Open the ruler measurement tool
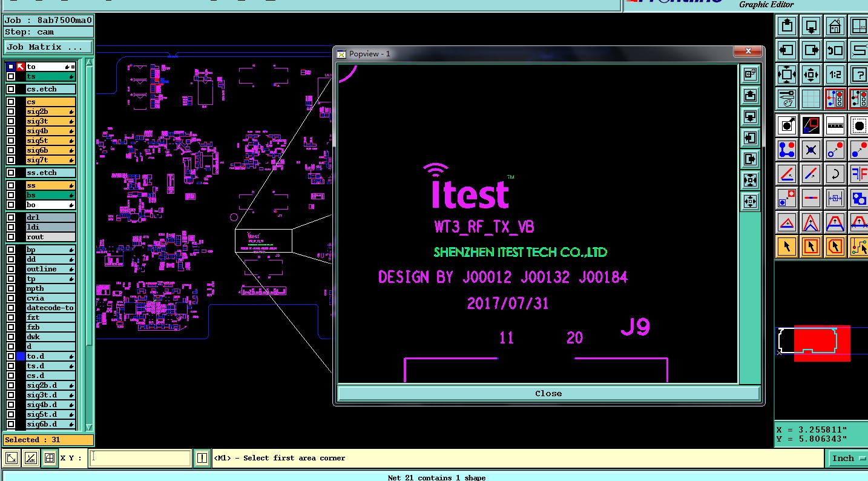Viewport: 868px width, 481px height. point(835,125)
